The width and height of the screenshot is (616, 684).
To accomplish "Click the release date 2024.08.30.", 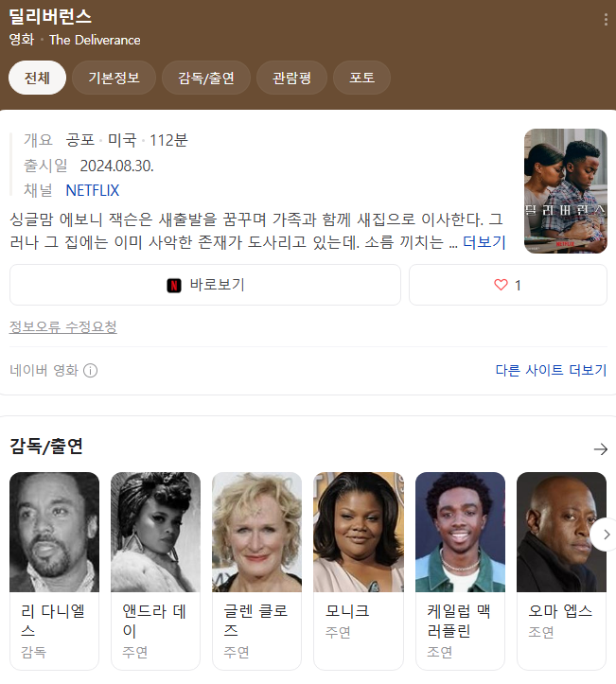I will (x=117, y=166).
